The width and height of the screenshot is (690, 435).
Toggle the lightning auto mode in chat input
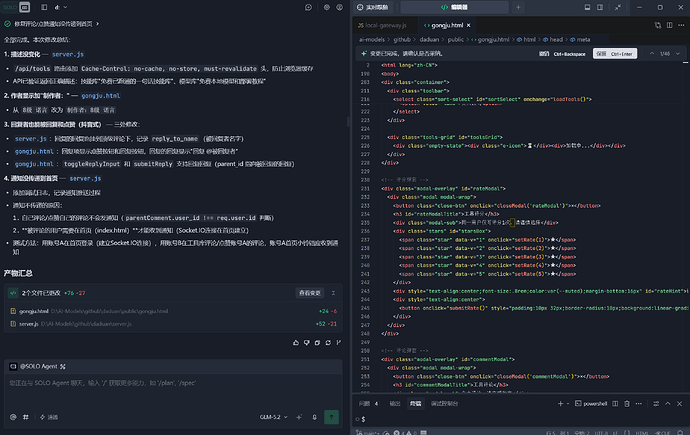tap(49, 417)
